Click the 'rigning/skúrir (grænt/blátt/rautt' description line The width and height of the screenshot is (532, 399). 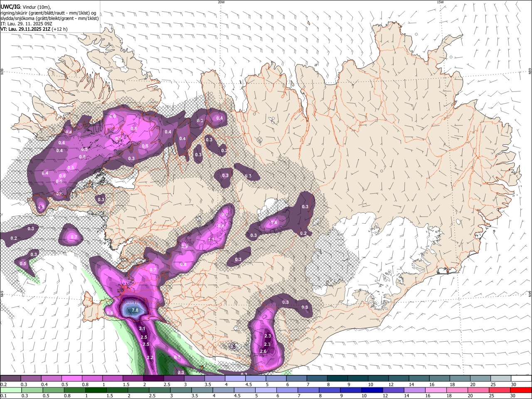coord(49,13)
